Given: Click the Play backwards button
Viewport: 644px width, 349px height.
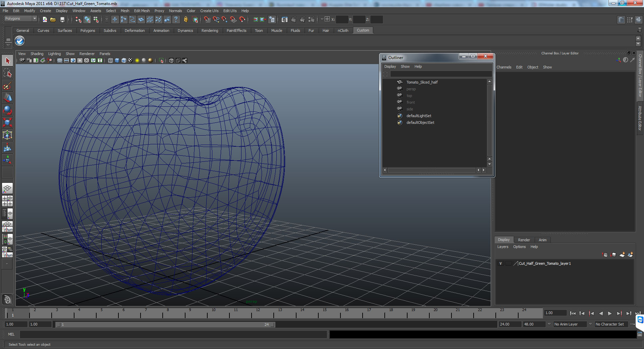Looking at the screenshot, I should tap(600, 313).
